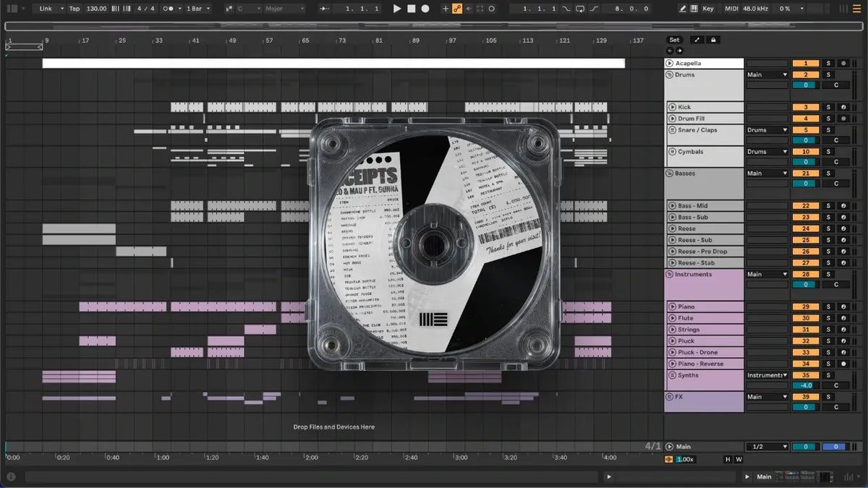The width and height of the screenshot is (868, 488).
Task: Click the Stop button in transport
Action: click(x=411, y=9)
